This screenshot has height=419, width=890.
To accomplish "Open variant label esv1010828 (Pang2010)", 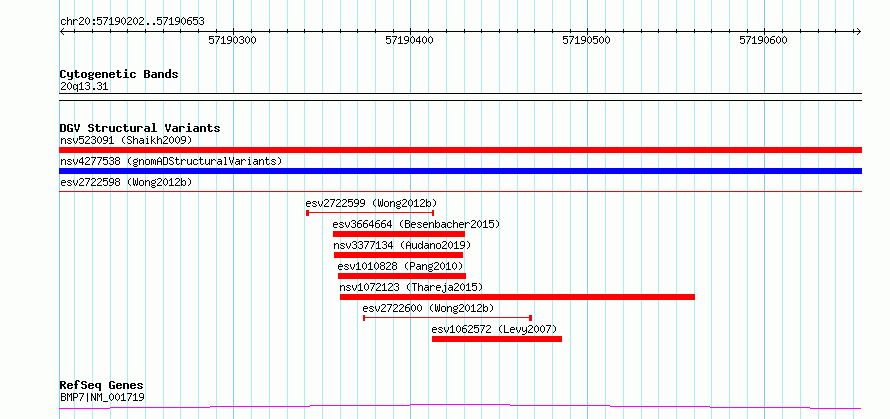I will coord(400,266).
